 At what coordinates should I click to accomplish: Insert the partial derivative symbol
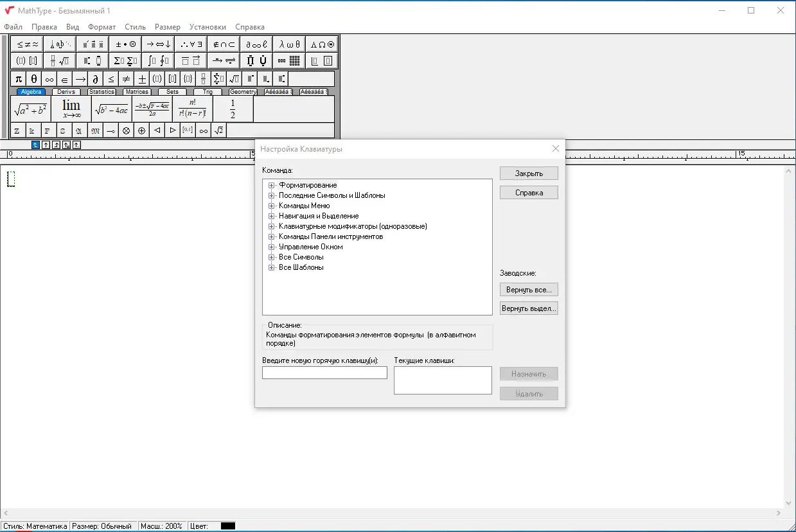95,79
